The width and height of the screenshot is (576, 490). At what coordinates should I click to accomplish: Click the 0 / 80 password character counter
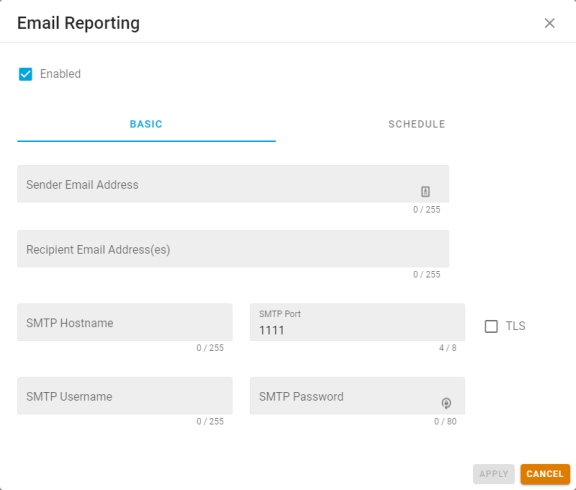[445, 421]
